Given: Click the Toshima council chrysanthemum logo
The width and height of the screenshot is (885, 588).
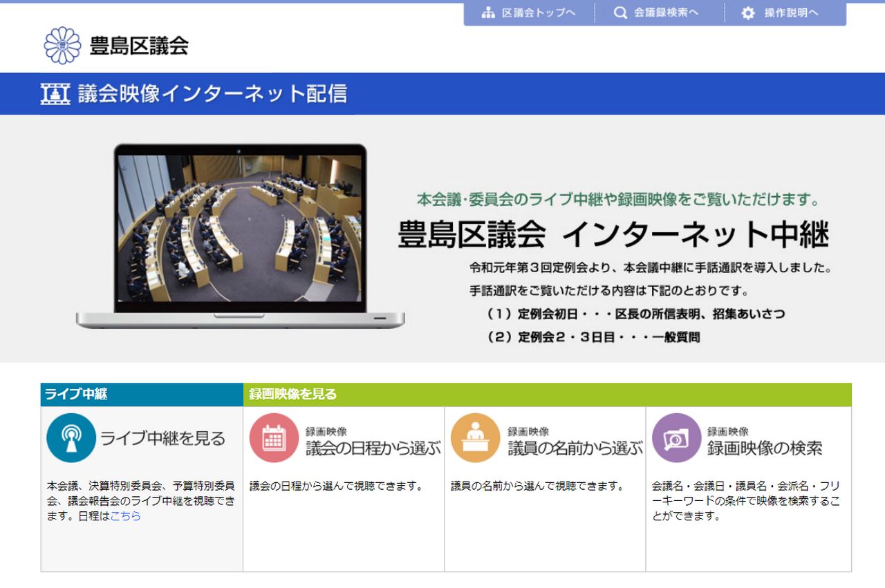Looking at the screenshot, I should tap(62, 46).
